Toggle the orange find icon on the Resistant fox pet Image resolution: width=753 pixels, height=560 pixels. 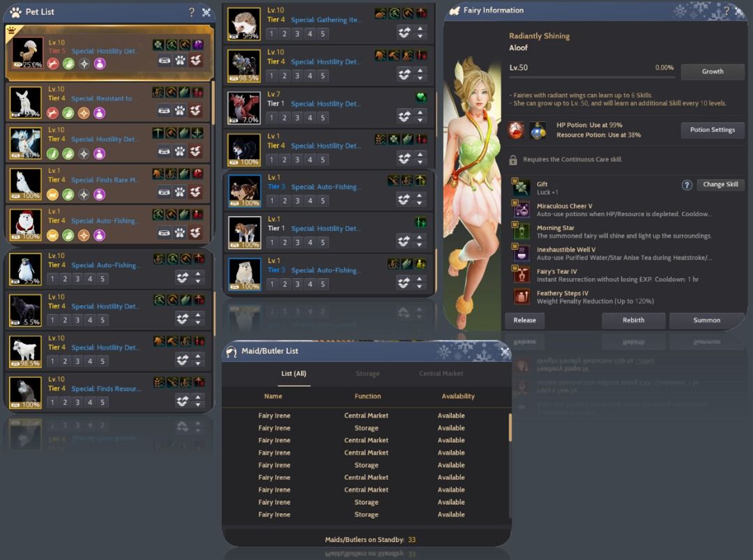click(x=84, y=113)
